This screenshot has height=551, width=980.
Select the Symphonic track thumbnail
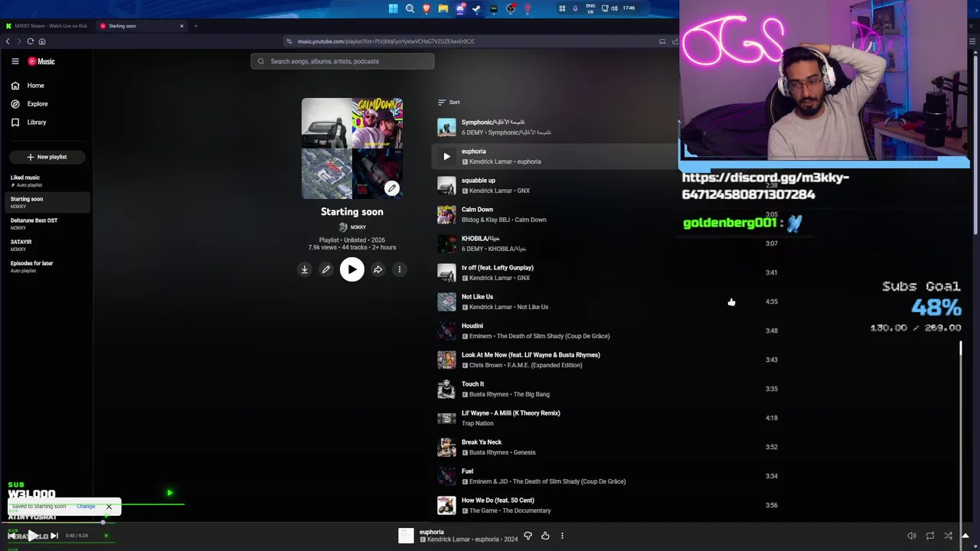[446, 127]
